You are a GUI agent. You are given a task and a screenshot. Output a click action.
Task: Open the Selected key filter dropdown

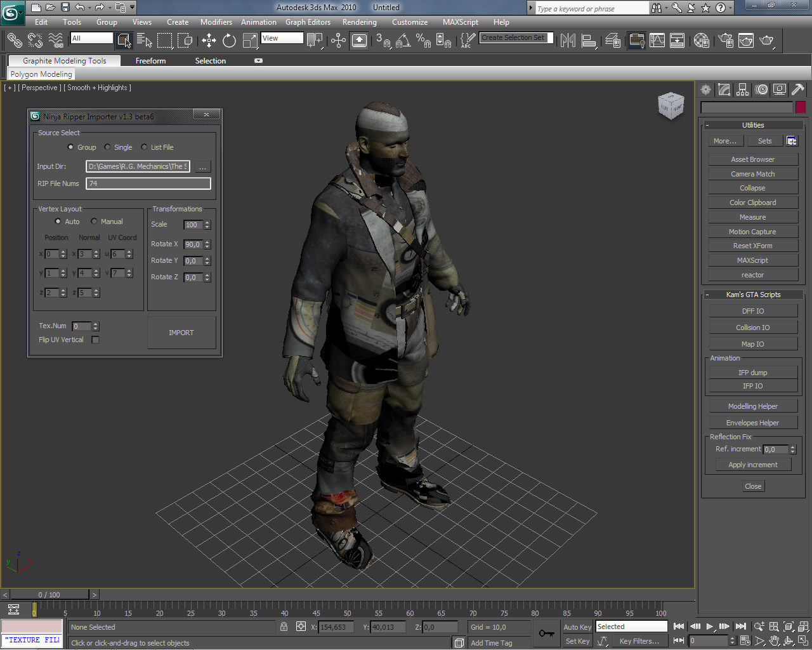[x=631, y=627]
